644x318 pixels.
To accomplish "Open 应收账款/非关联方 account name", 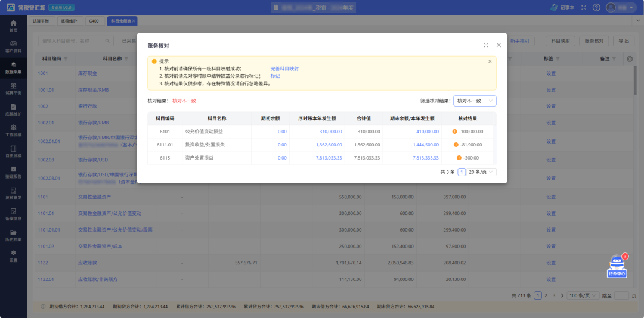I will (98, 279).
